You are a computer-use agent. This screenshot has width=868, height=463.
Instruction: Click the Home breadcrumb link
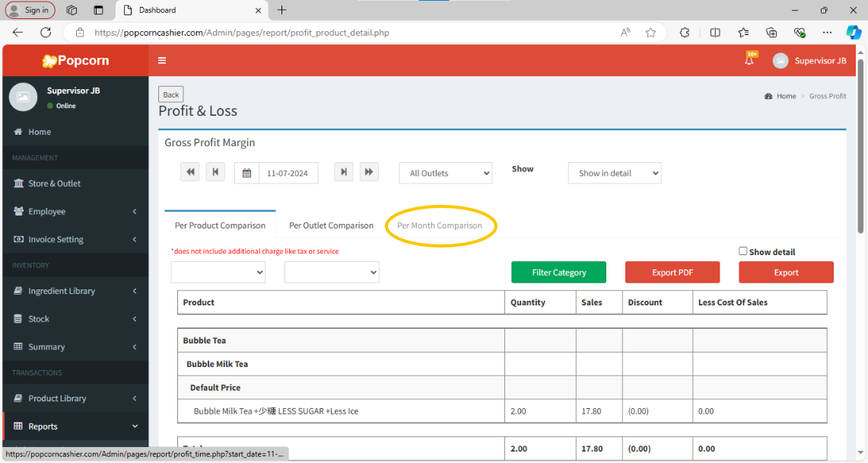pyautogui.click(x=786, y=97)
